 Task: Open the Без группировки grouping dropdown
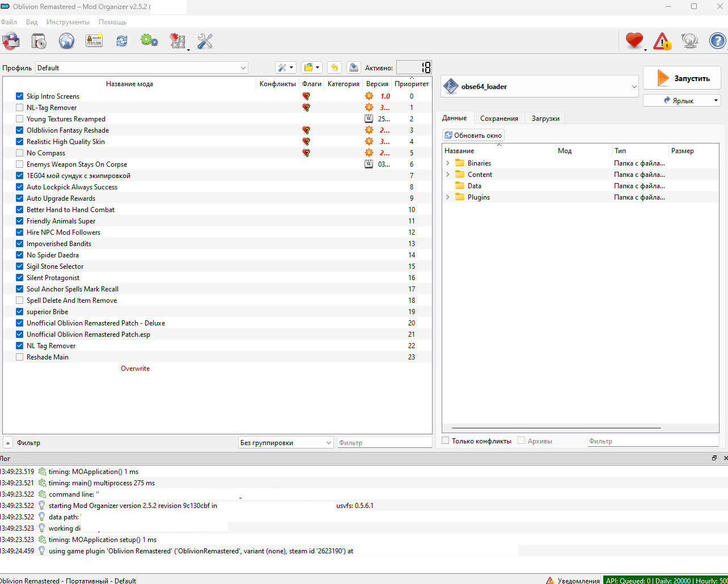[286, 443]
